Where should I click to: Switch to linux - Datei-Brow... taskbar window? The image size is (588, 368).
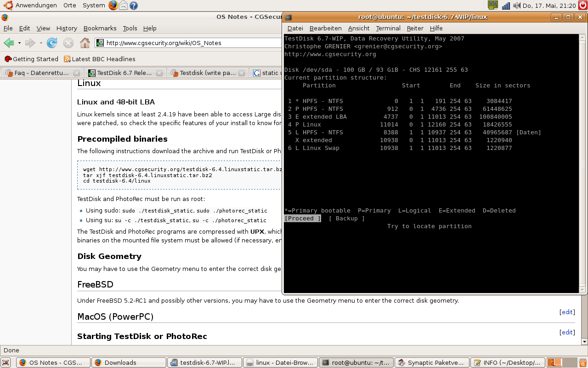coord(280,362)
